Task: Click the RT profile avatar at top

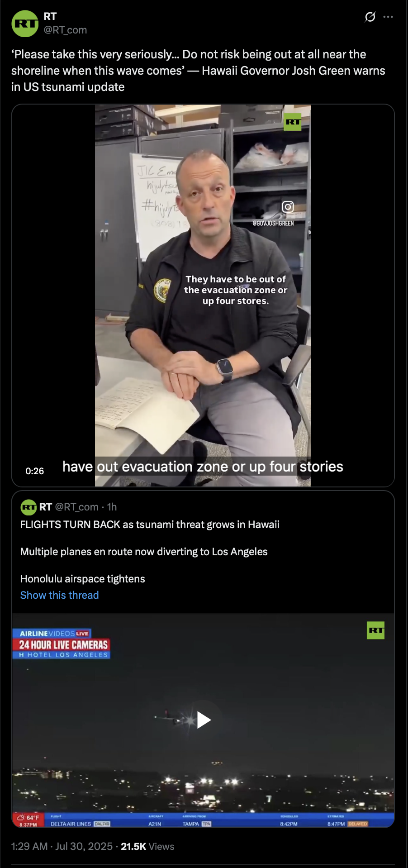Action: click(x=25, y=24)
